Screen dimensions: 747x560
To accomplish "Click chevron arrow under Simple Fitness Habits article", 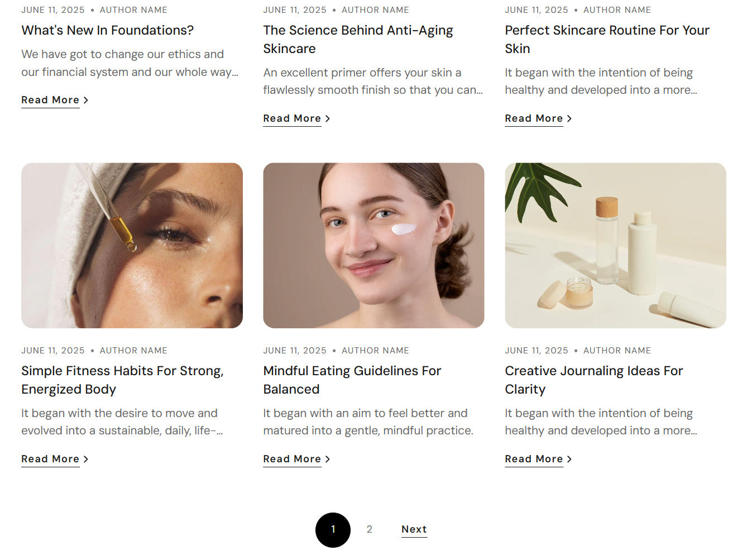I will point(86,460).
